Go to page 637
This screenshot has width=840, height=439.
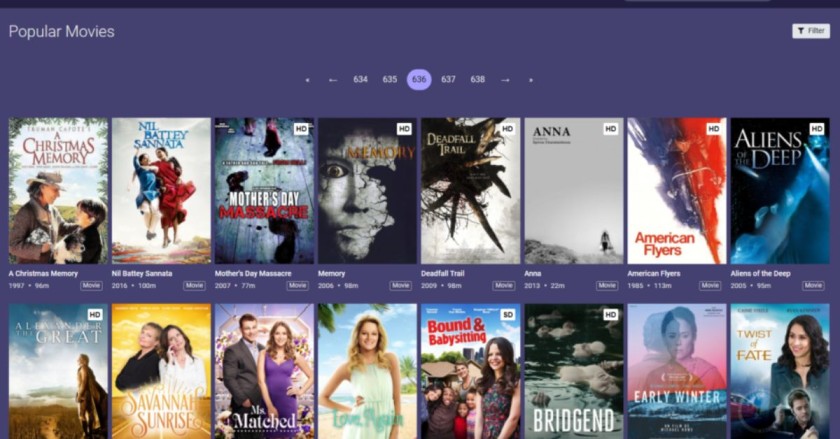point(448,80)
